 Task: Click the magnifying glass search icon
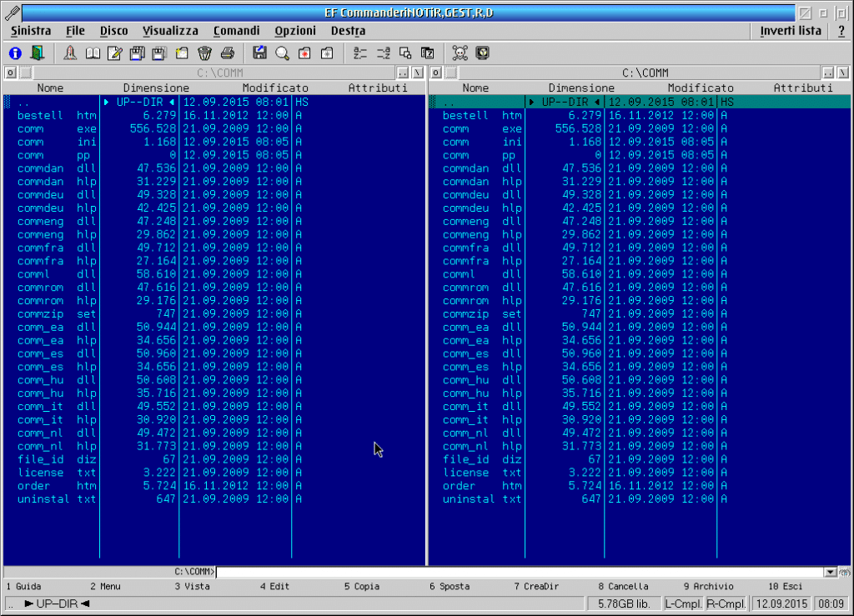[282, 53]
